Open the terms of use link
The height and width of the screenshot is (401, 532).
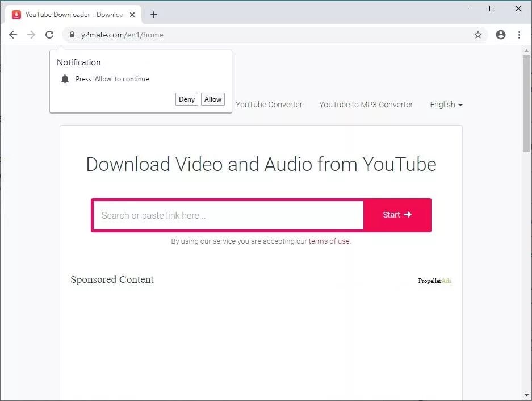click(329, 241)
